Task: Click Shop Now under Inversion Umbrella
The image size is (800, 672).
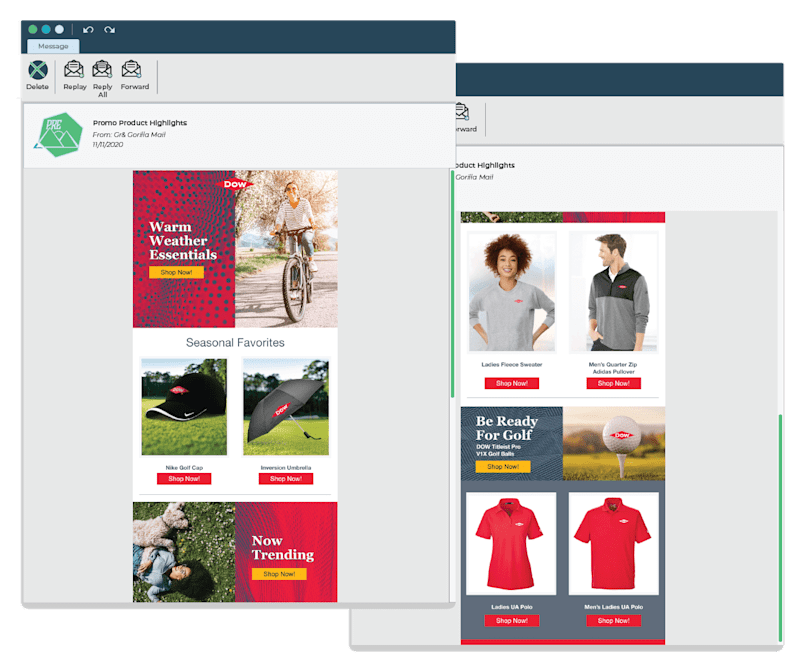Action: point(286,479)
